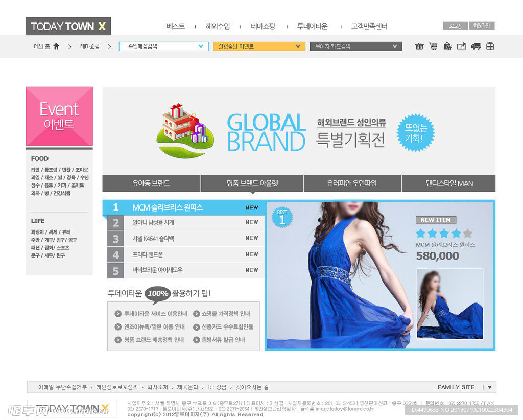Open the shopping cart icon
The image size is (523, 420).
(x=433, y=46)
